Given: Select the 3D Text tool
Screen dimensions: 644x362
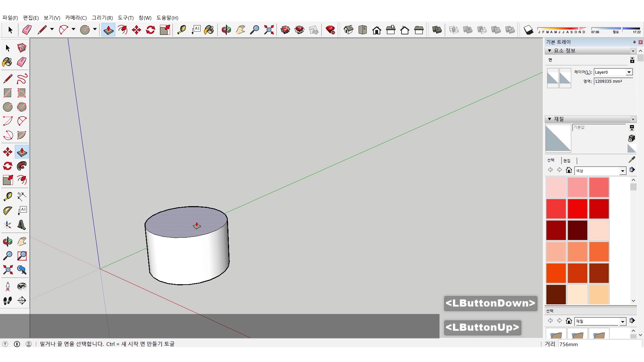Looking at the screenshot, I should [22, 225].
